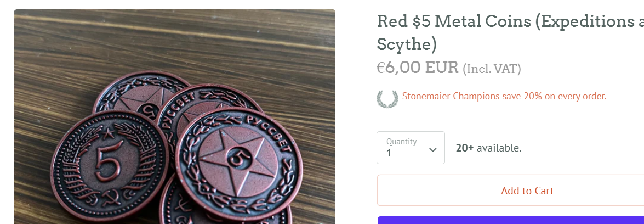Click the 20+ available stock text
Image resolution: width=644 pixels, height=224 pixels.
click(488, 148)
